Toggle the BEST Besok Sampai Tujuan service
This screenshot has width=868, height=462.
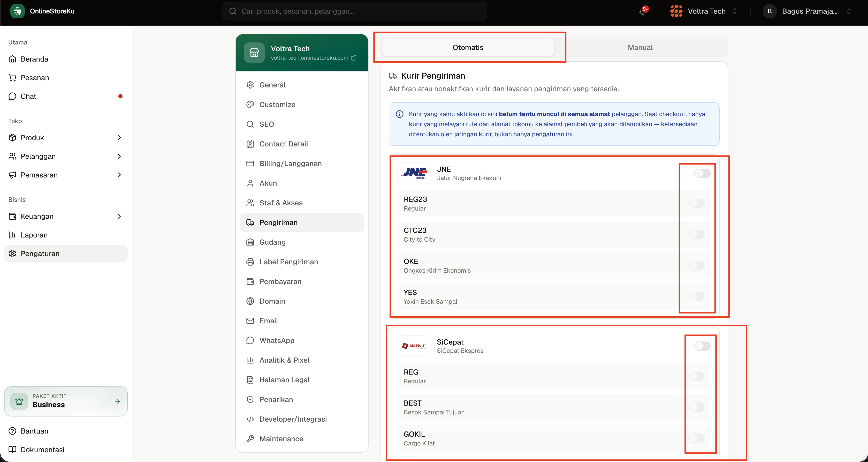[x=696, y=407]
